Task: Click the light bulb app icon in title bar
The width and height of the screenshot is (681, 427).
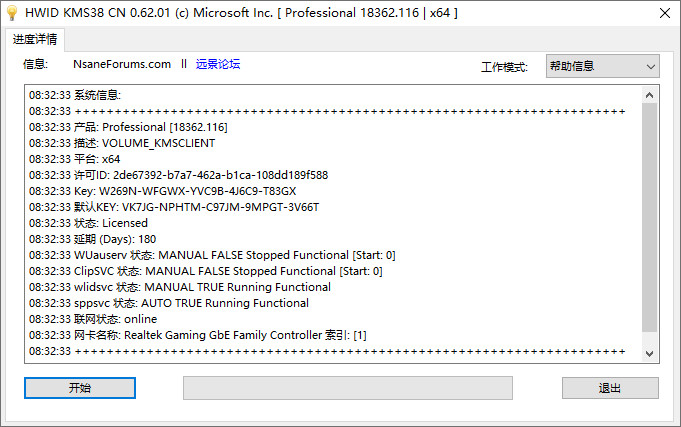Action: (x=12, y=13)
